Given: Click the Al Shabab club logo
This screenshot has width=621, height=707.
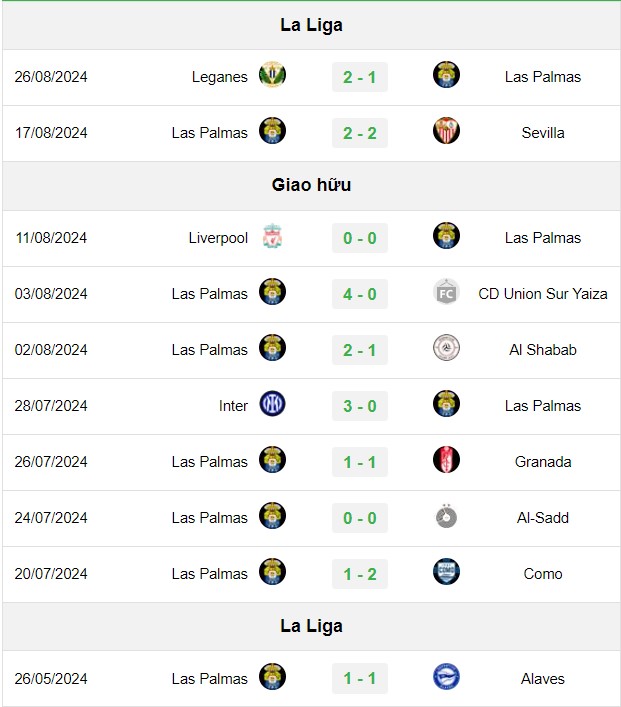Looking at the screenshot, I should pyautogui.click(x=446, y=348).
